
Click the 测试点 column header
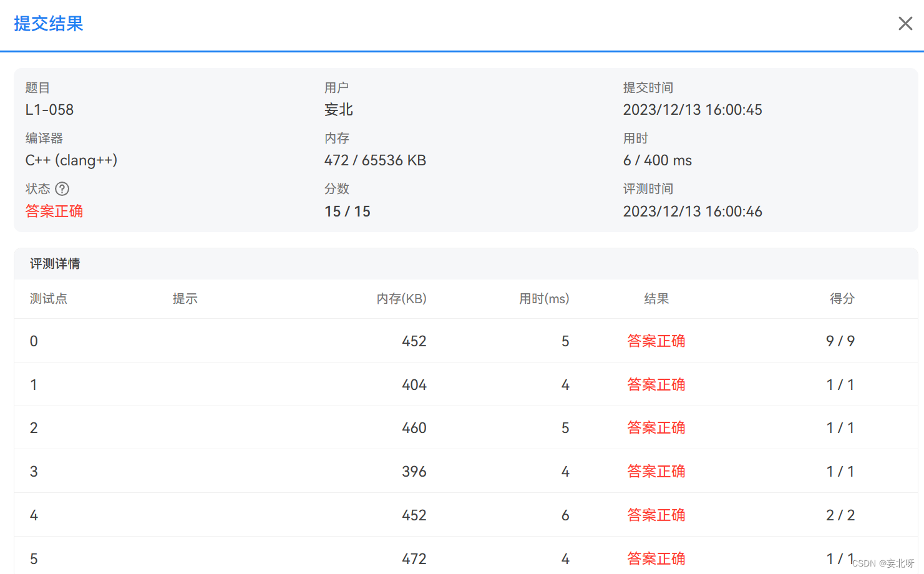[x=49, y=299]
